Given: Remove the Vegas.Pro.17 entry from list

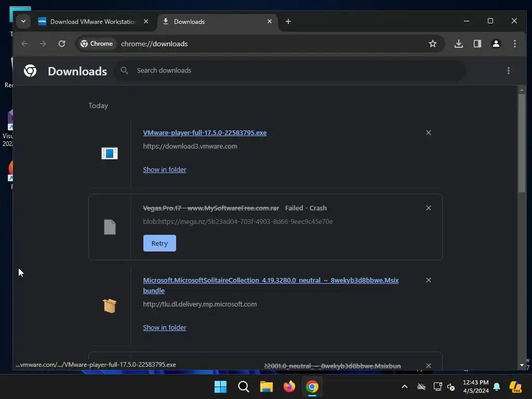Looking at the screenshot, I should pyautogui.click(x=429, y=208).
